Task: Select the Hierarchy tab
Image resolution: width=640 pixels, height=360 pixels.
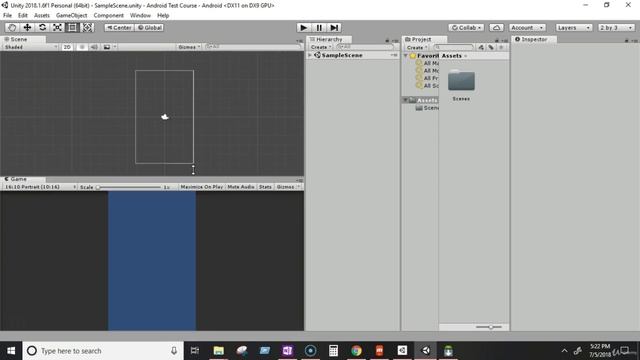Action: click(329, 39)
